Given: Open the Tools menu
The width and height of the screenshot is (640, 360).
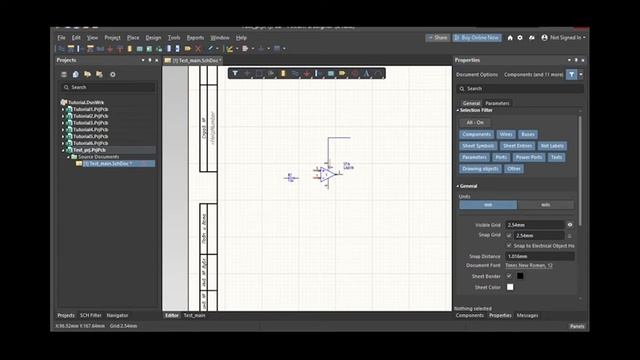Looking at the screenshot, I should click(x=174, y=38).
